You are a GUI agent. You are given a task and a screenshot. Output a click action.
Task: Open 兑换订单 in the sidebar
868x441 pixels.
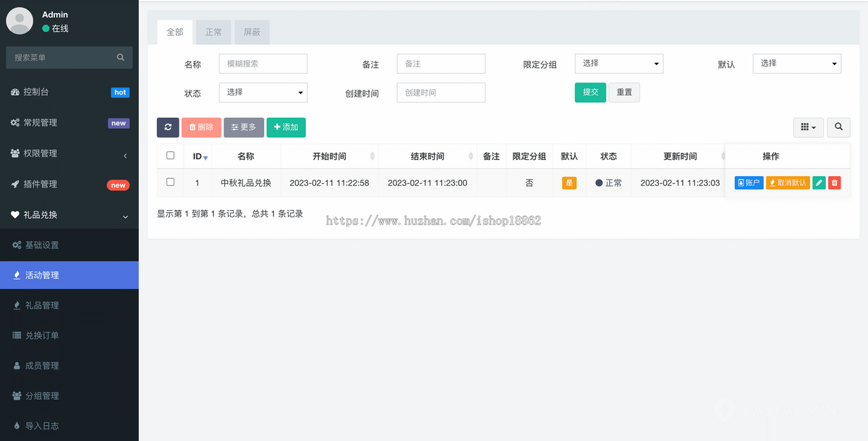43,335
